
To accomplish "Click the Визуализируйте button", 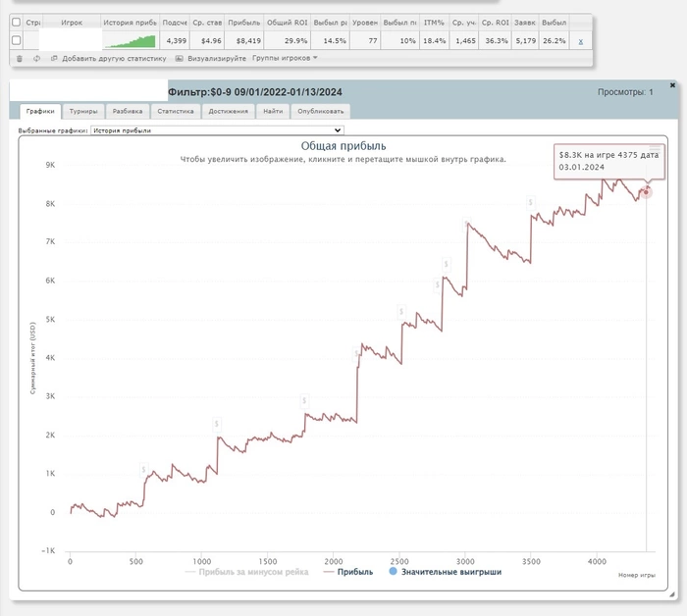I will 217,58.
